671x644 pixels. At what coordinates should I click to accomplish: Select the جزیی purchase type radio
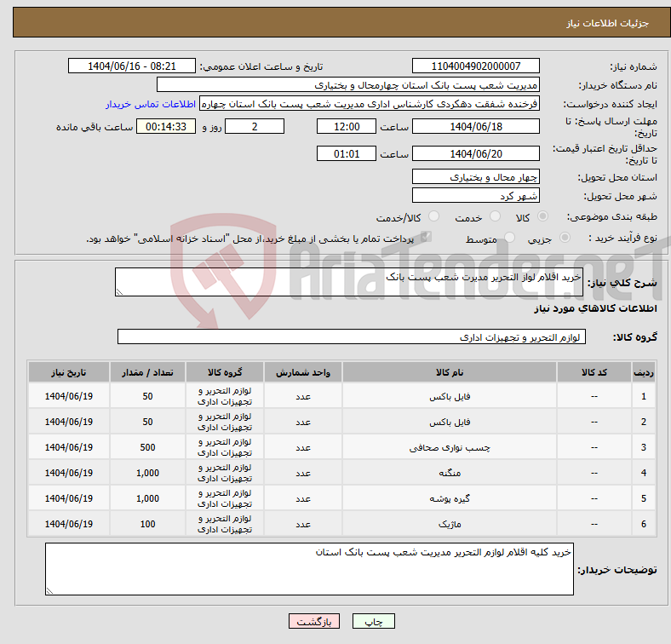click(x=565, y=238)
